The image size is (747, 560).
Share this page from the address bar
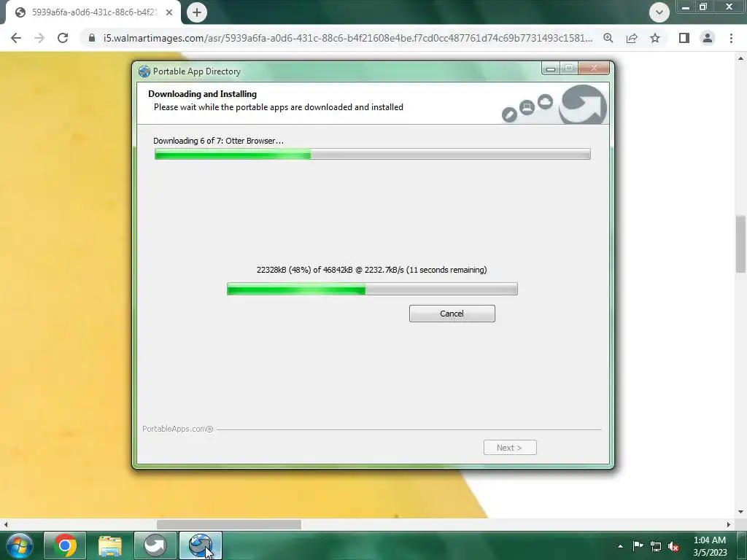[x=632, y=38]
